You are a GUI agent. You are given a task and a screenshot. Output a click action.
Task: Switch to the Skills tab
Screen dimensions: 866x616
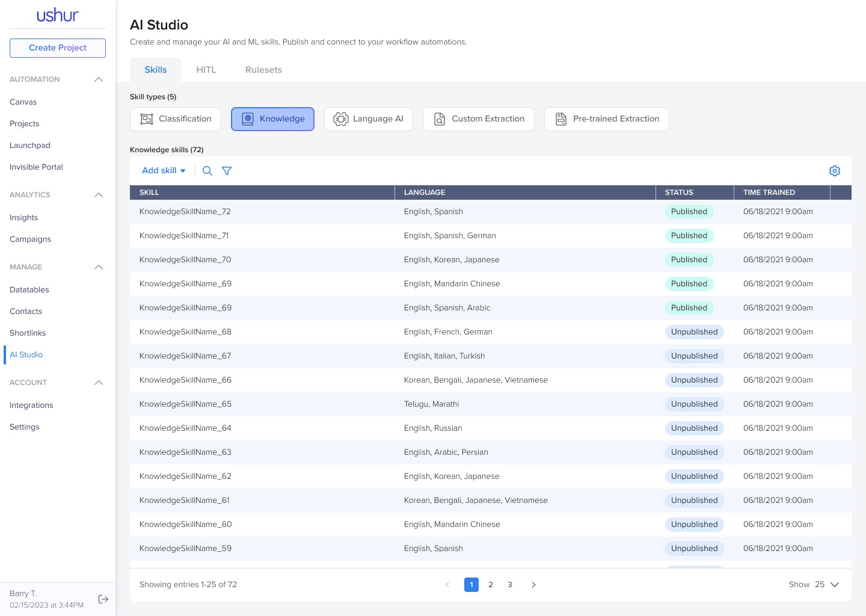[x=156, y=70]
